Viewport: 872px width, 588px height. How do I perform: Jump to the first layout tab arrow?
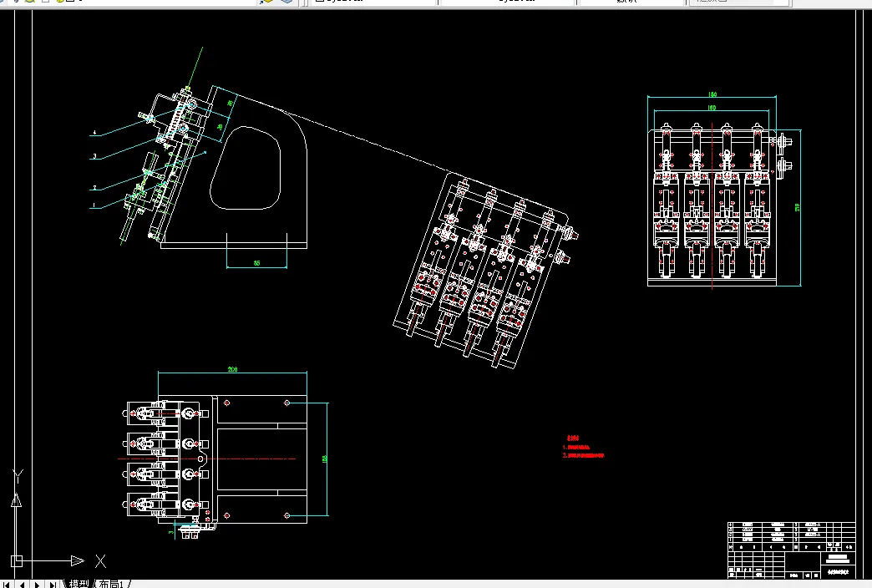(6, 584)
